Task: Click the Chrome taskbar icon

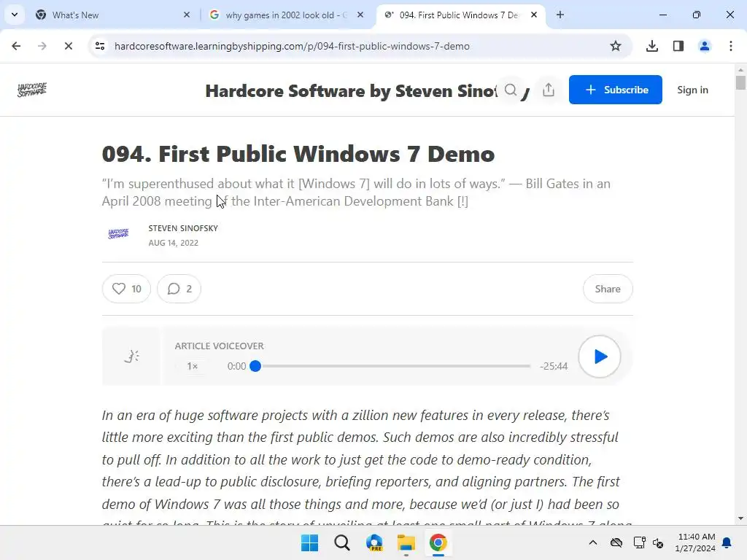Action: pos(438,542)
